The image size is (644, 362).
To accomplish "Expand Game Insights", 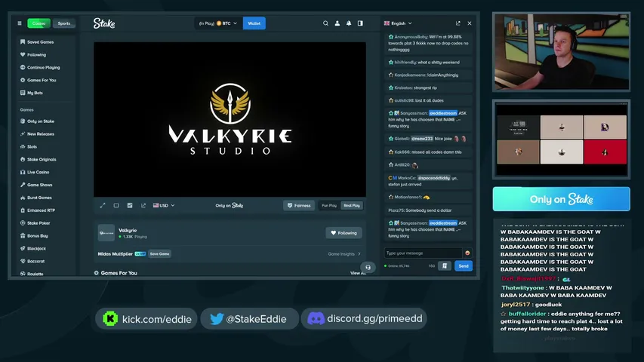I will [x=344, y=253].
